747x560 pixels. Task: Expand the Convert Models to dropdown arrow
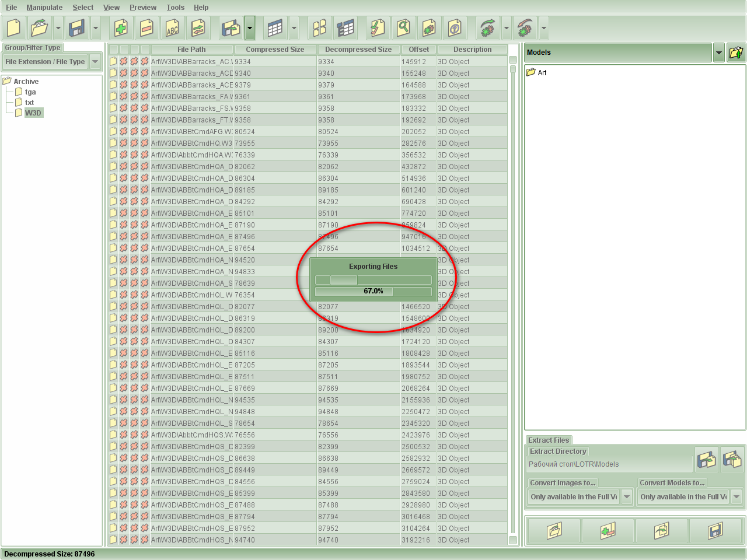736,497
